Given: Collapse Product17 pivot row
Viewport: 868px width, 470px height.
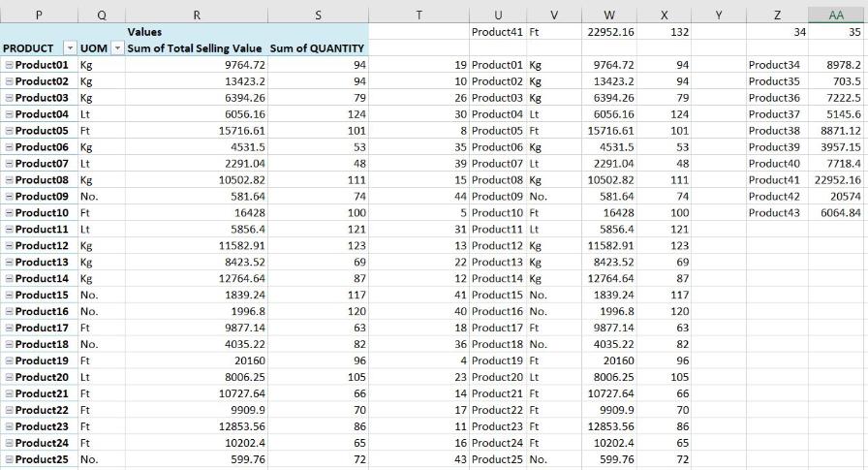Looking at the screenshot, I should click(x=9, y=328).
